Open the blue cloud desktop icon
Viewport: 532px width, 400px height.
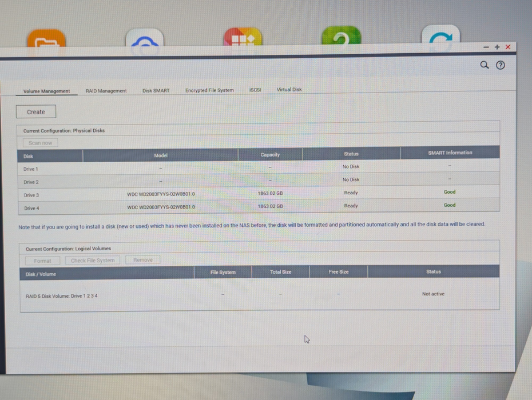pos(145,38)
